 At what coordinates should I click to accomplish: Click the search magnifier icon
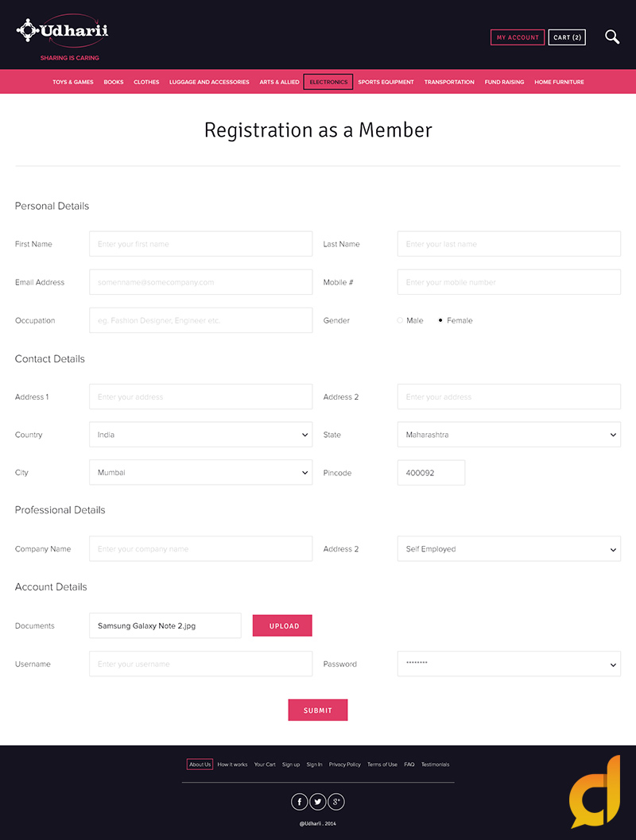(611, 37)
